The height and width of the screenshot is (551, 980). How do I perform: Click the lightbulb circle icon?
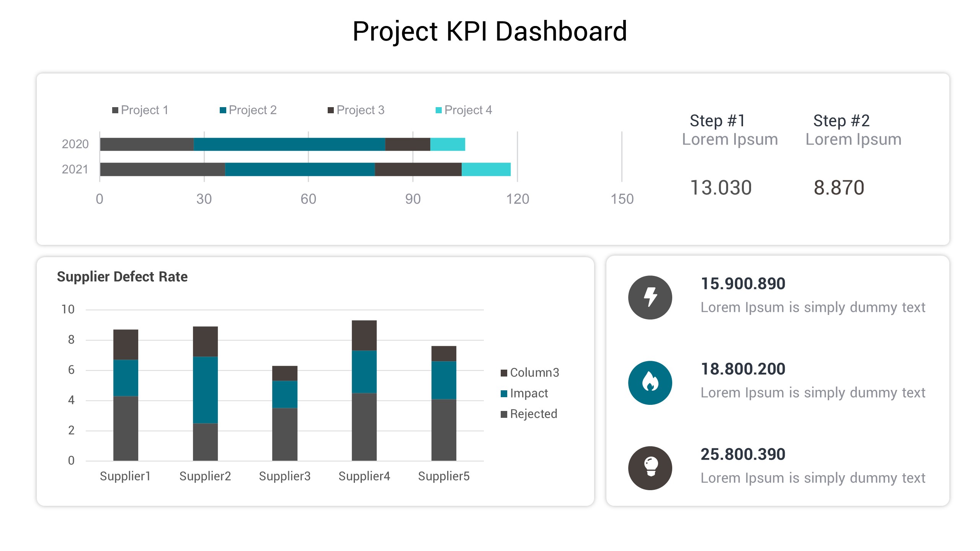tap(650, 468)
